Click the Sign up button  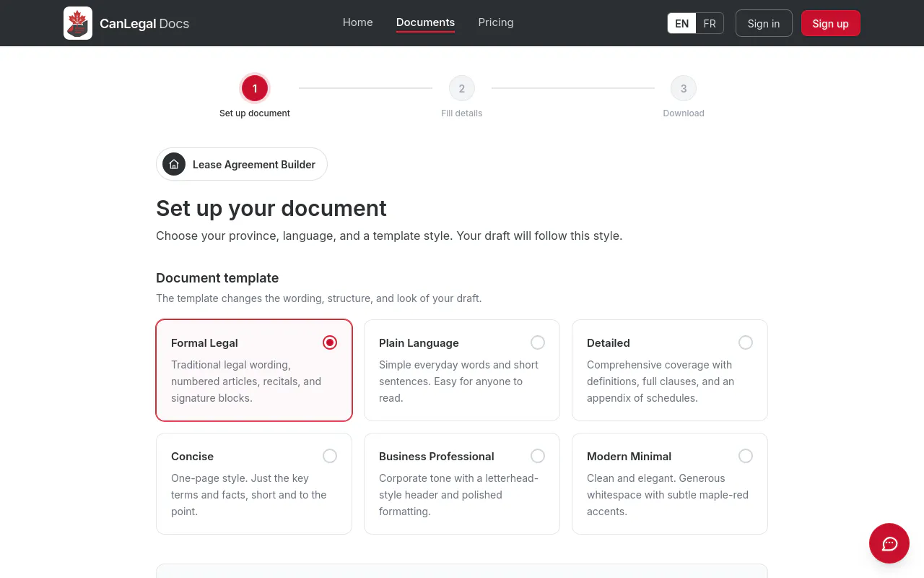coord(831,23)
